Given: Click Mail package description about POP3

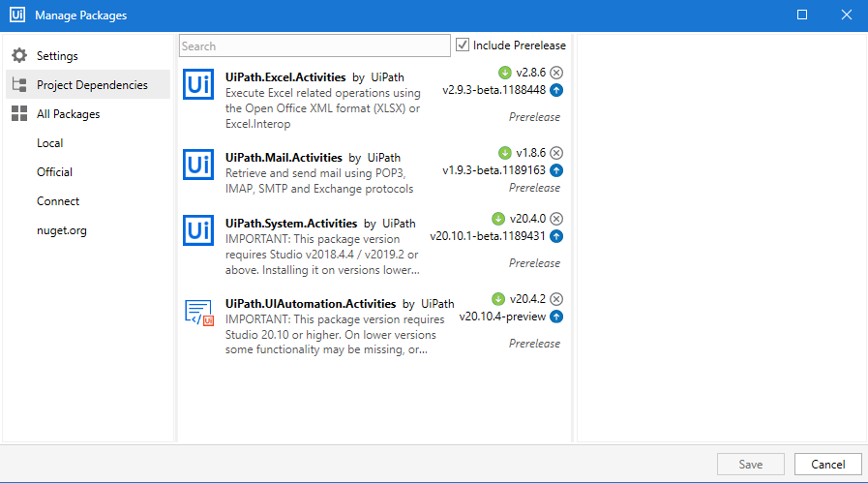Looking at the screenshot, I should [x=319, y=181].
